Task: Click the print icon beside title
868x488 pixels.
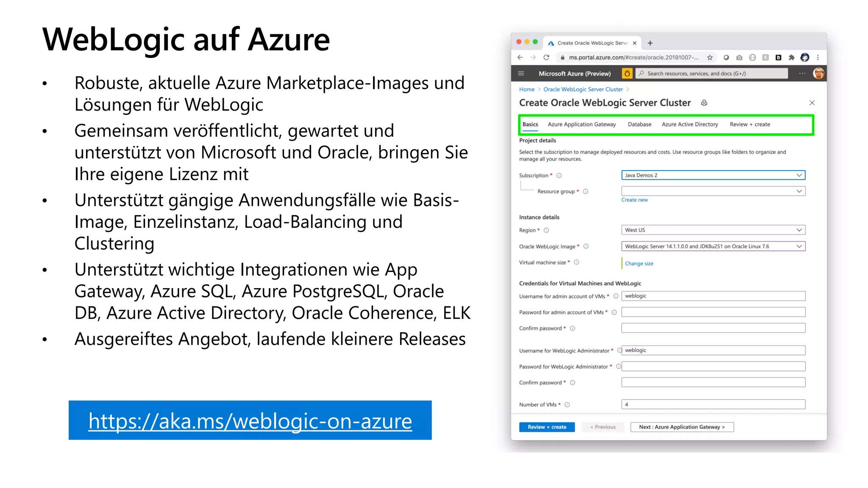Action: click(704, 103)
